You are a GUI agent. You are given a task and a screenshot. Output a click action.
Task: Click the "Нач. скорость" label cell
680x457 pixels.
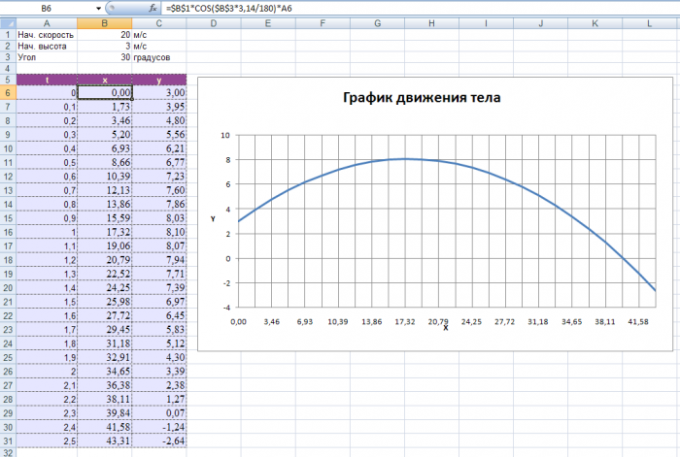(46, 34)
